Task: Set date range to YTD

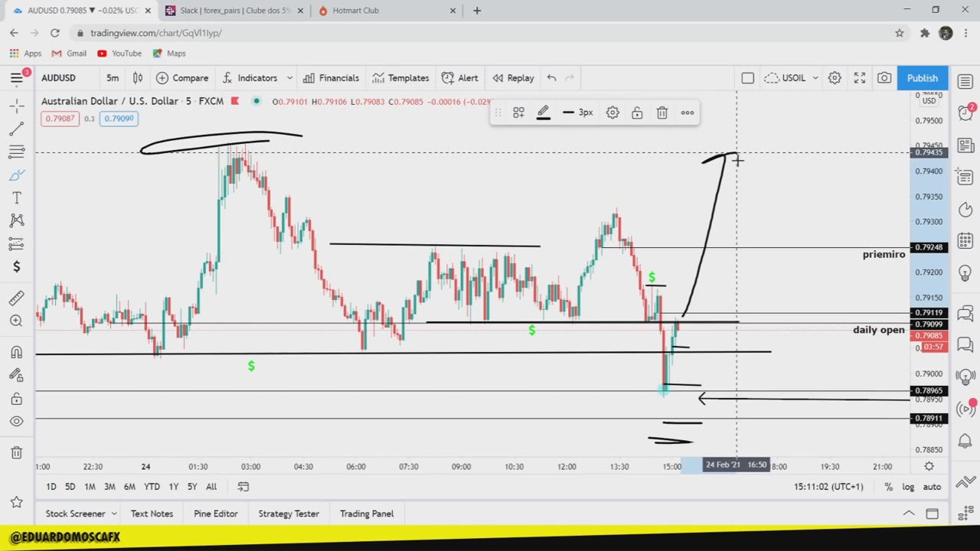Action: (x=152, y=487)
